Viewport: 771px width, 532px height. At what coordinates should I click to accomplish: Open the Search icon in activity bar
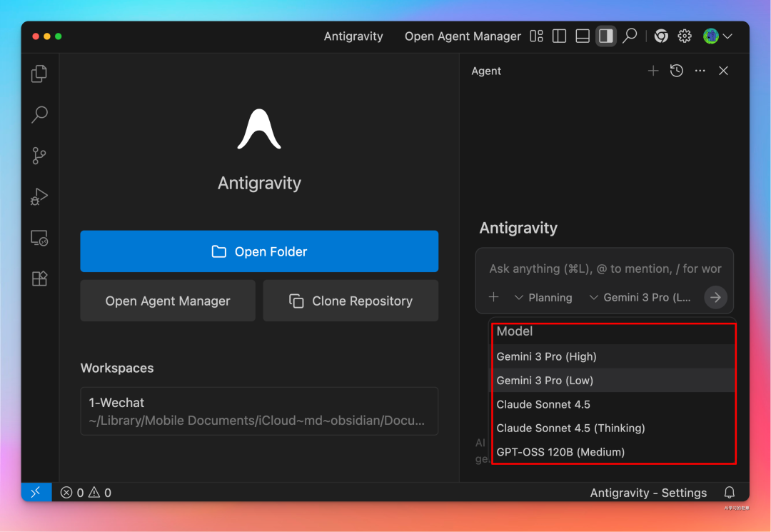click(x=39, y=114)
